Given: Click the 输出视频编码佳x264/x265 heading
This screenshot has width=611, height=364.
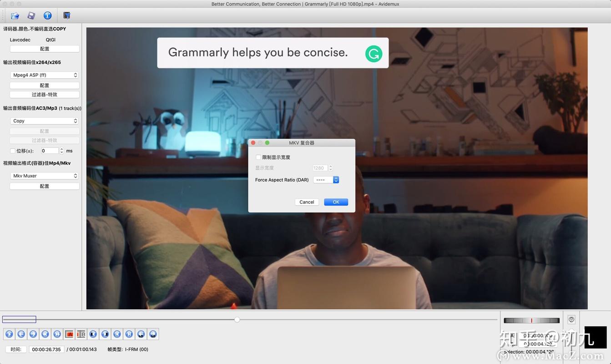Looking at the screenshot, I should 32,62.
